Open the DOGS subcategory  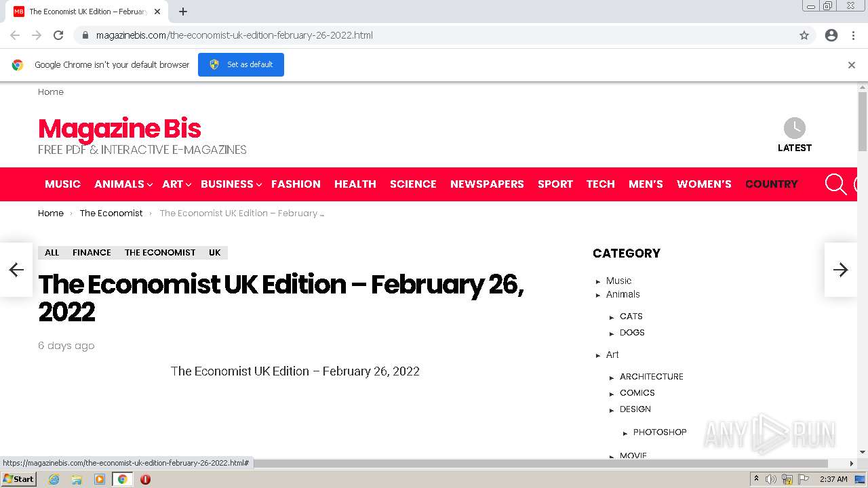click(632, 333)
